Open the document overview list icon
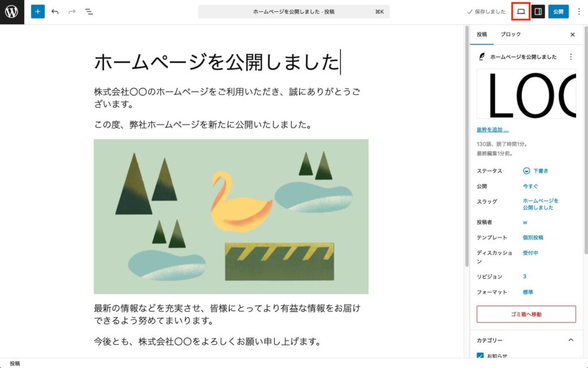The image size is (588, 368). 90,11
